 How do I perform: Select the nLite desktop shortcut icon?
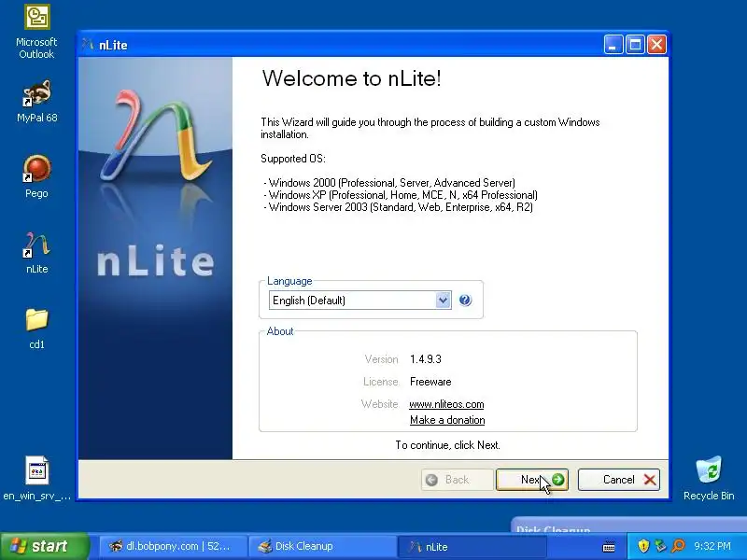(36, 252)
